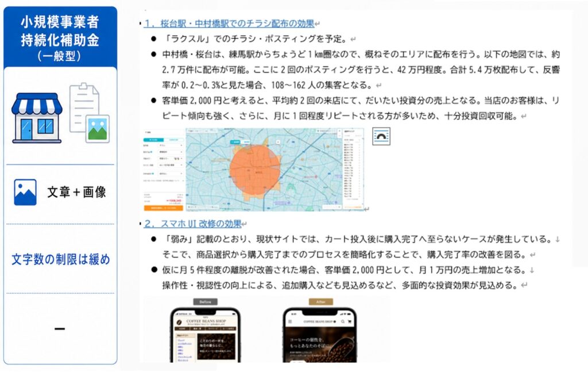Click the 文章+画像 label
Screen dimensions: 588x372
pyautogui.click(x=76, y=192)
